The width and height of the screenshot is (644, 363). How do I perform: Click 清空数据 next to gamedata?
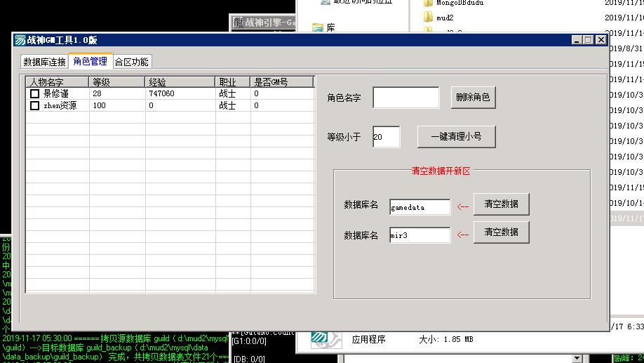(x=501, y=204)
